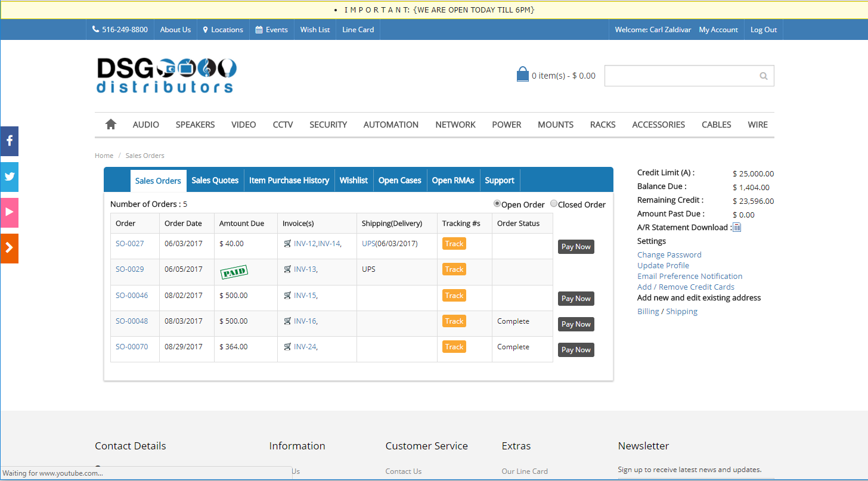Open the Twitter social sidebar icon
The image size is (868, 481).
10,177
